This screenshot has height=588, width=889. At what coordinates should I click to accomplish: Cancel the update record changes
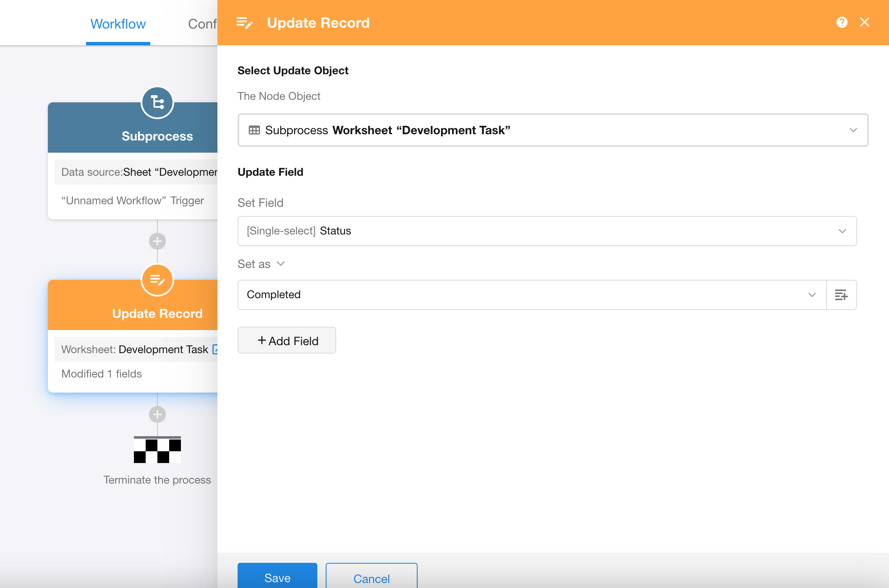[371, 578]
